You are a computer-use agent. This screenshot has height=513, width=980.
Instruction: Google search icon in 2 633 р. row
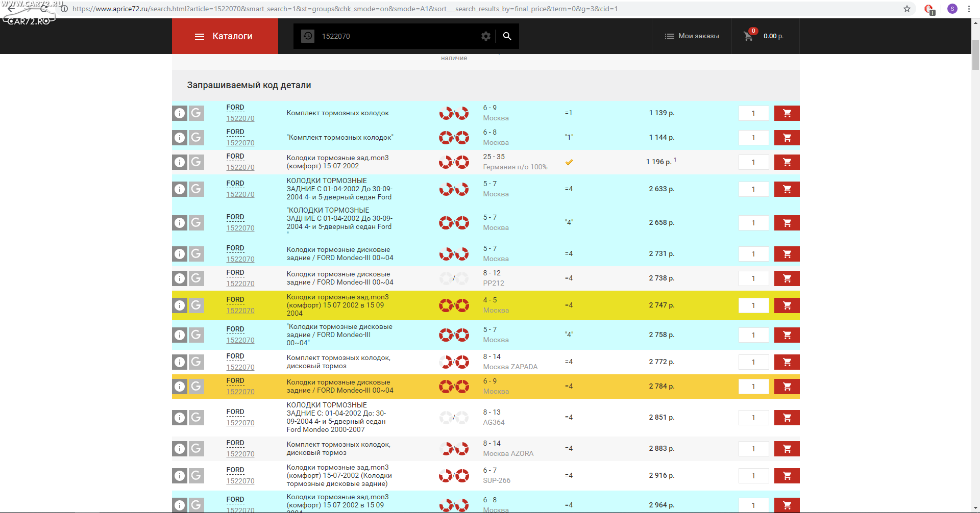(197, 189)
